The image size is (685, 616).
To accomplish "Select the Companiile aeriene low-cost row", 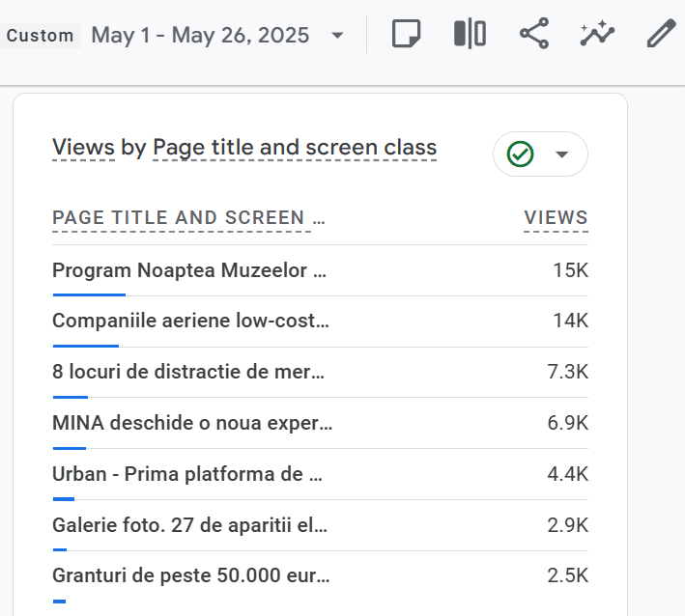I will click(320, 322).
